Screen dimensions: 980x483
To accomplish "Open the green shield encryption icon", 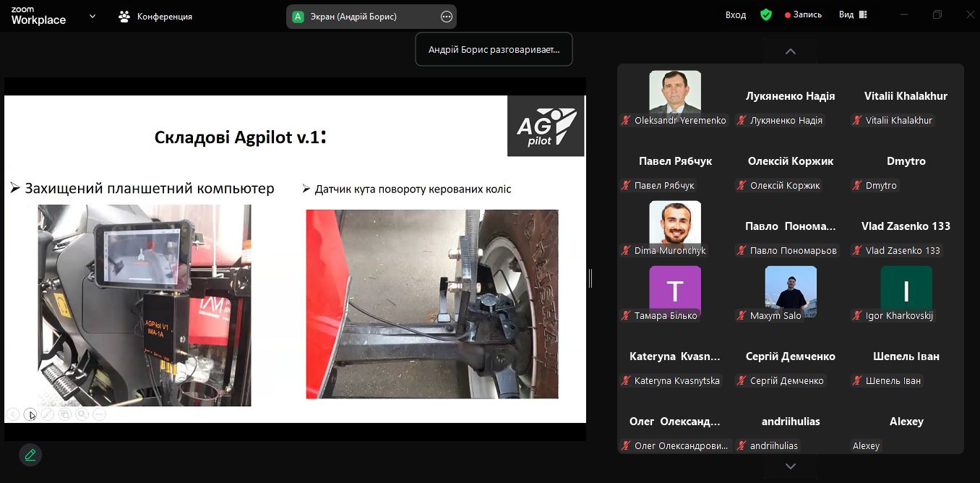I will [766, 15].
